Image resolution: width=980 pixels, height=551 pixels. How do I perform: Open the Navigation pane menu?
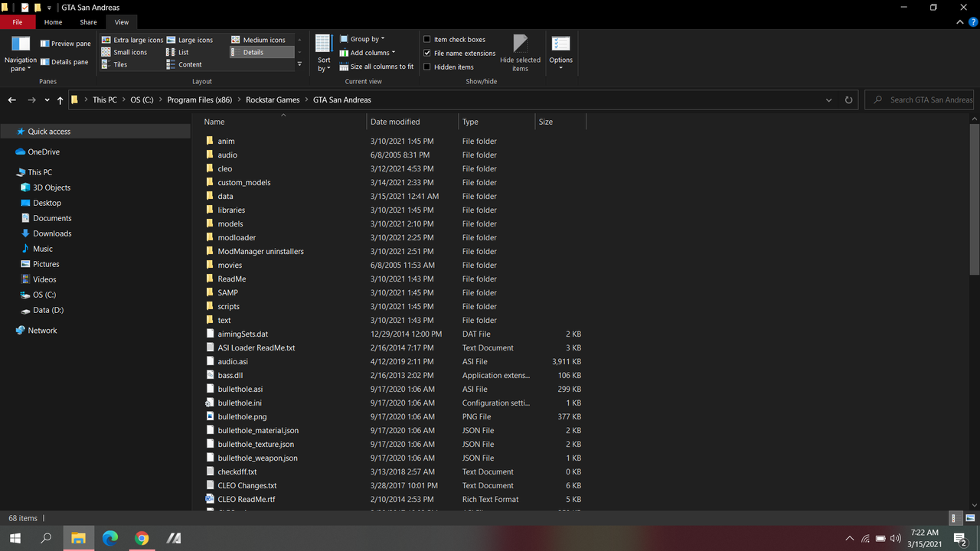coord(21,54)
